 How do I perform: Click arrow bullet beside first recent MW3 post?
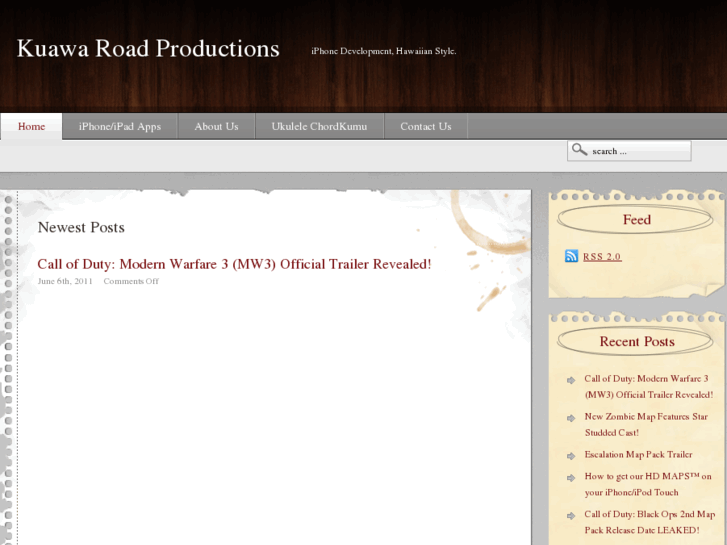[x=571, y=380]
